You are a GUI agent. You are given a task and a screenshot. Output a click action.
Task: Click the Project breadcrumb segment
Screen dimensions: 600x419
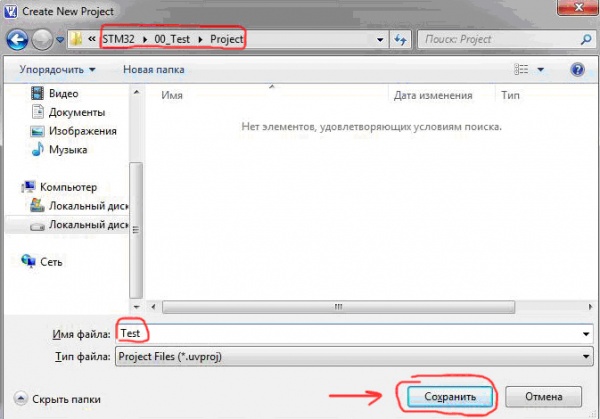click(x=227, y=39)
